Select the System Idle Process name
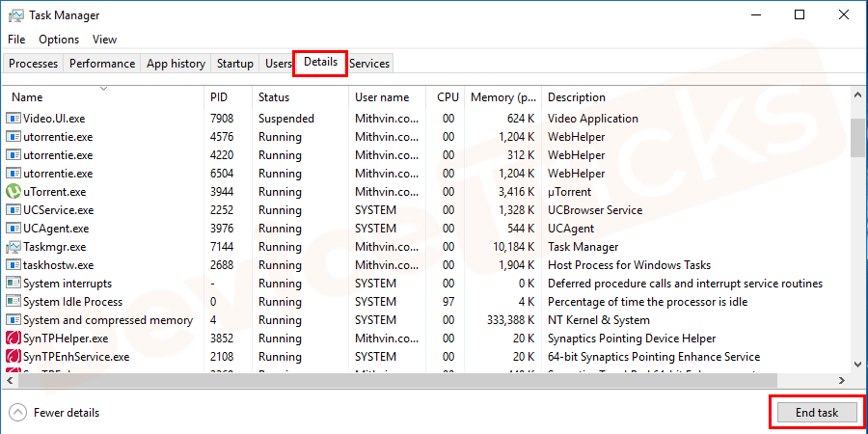Screen dimensions: 868x434 click(72, 302)
